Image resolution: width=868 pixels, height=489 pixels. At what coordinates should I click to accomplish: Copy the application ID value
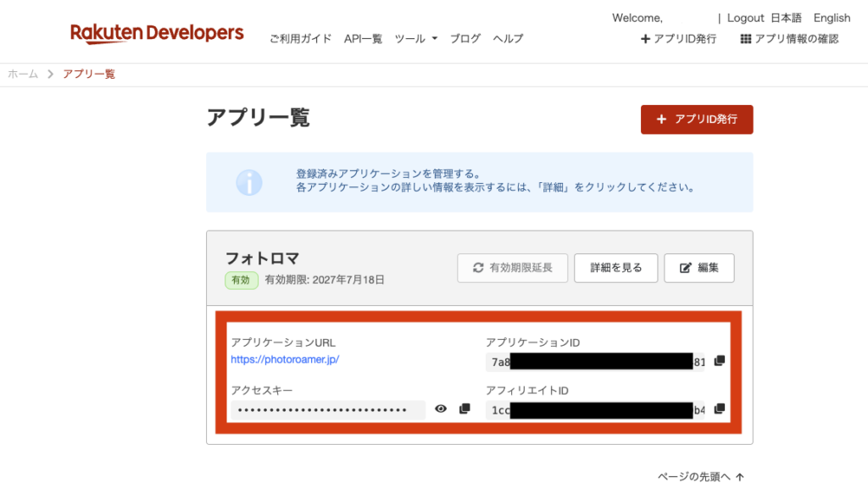719,361
